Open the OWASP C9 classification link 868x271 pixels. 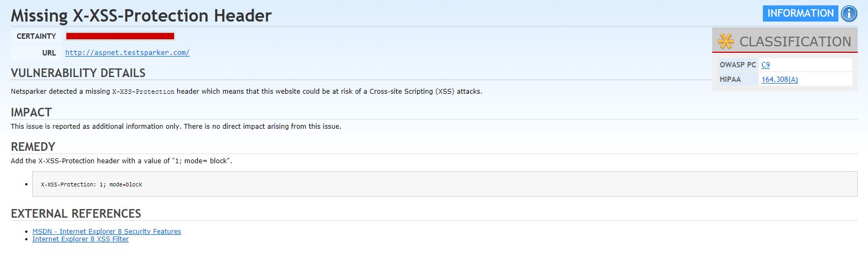click(x=766, y=65)
